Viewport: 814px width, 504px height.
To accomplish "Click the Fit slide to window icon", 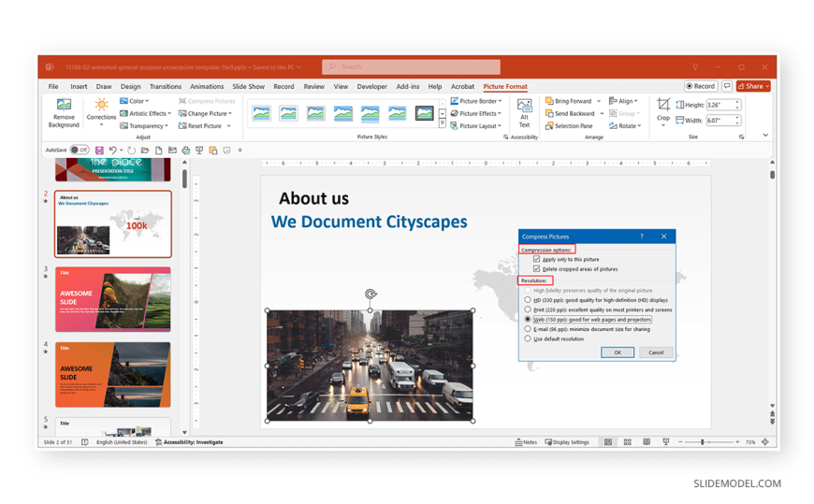I will [x=765, y=442].
